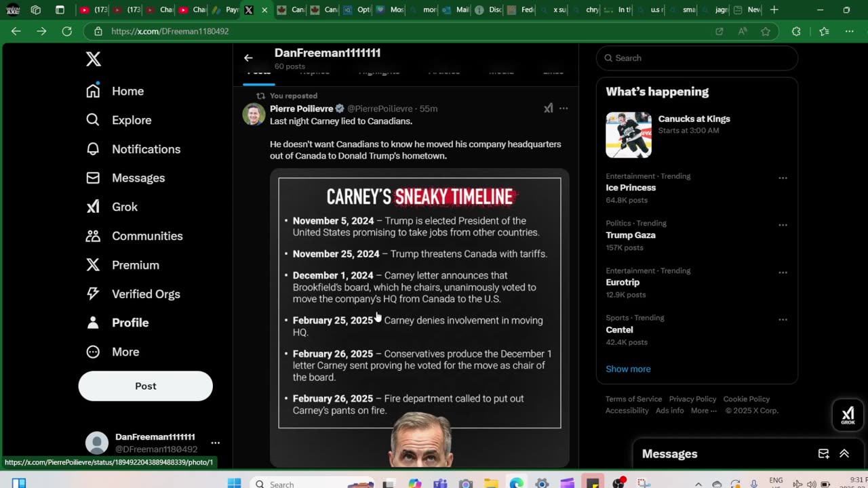Open the Trump Gaza trend
Image resolution: width=868 pixels, height=488 pixels.
click(631, 235)
